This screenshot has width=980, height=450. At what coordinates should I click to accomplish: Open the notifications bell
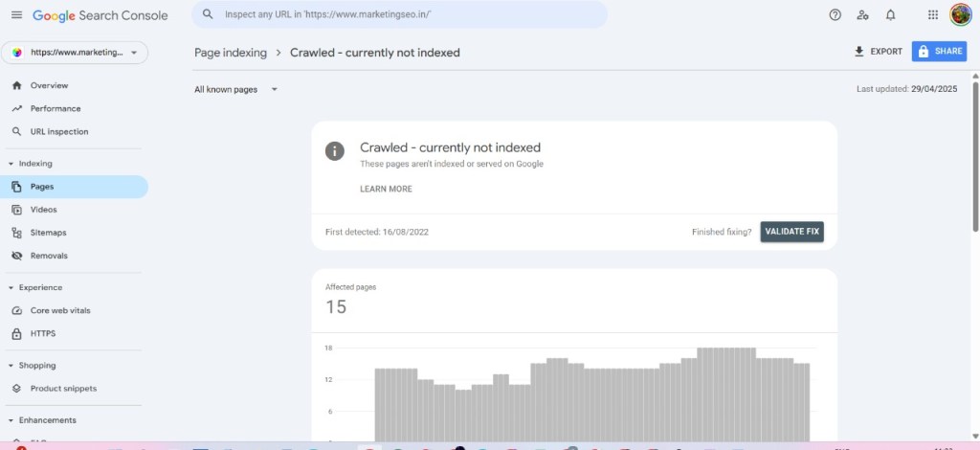click(890, 15)
